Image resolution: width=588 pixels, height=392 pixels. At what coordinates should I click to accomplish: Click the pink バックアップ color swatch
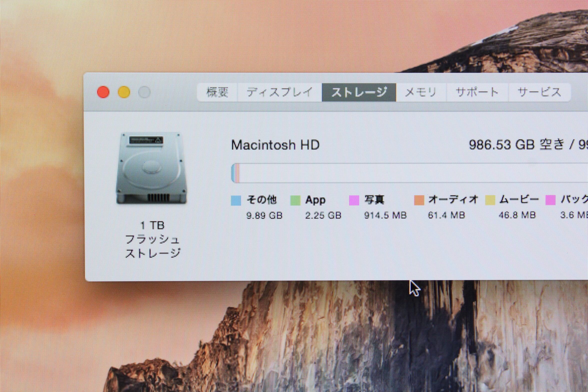550,200
